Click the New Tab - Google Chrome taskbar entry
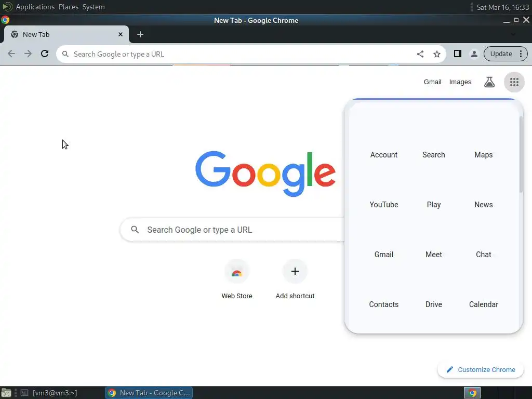The height and width of the screenshot is (399, 532). tap(149, 393)
